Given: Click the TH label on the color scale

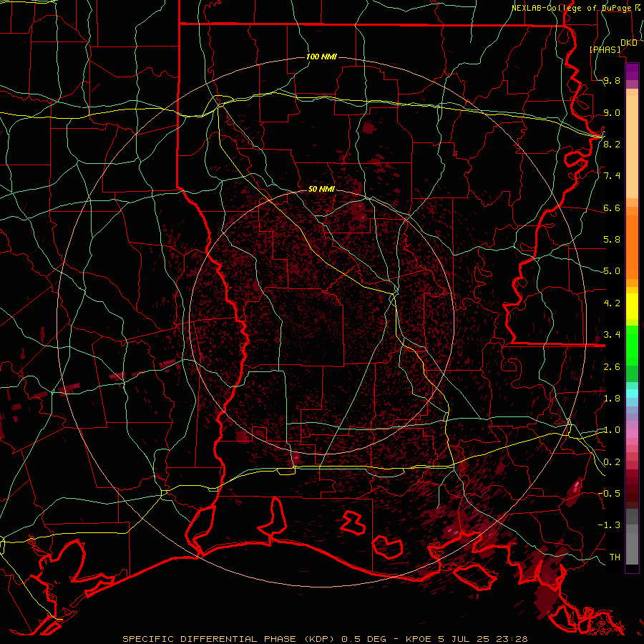Looking at the screenshot, I should pyautogui.click(x=615, y=557).
